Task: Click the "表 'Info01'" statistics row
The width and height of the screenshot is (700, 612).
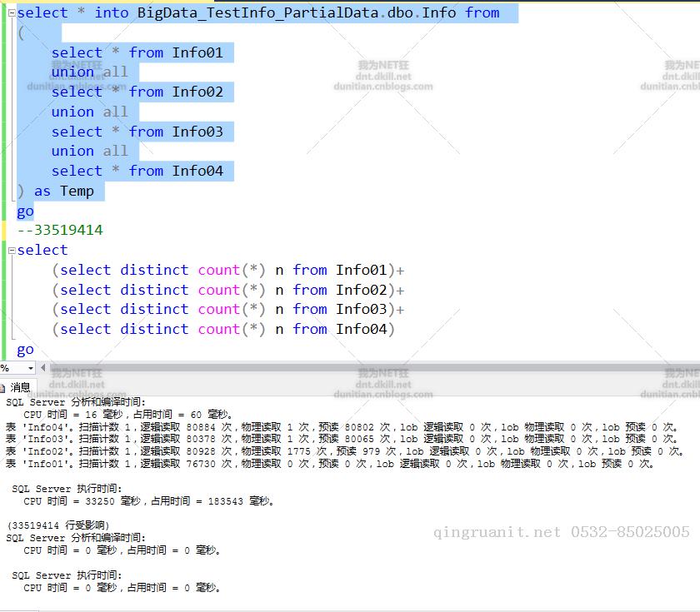Action: click(330, 464)
